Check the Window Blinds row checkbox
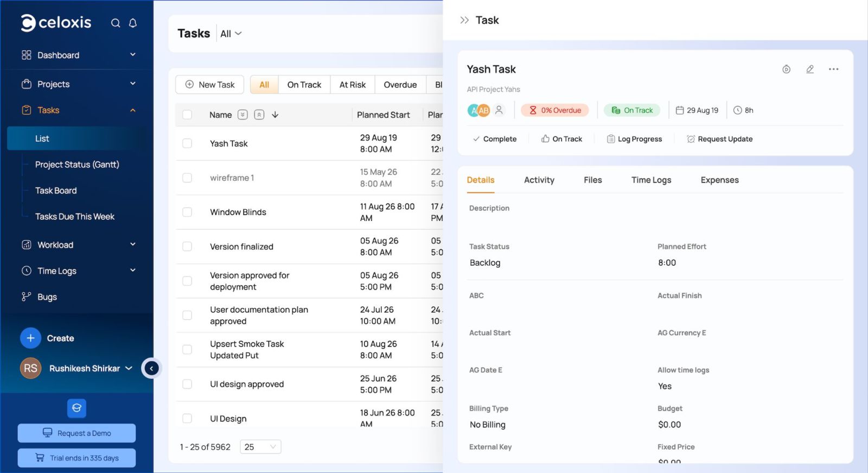Image resolution: width=868 pixels, height=473 pixels. point(187,212)
